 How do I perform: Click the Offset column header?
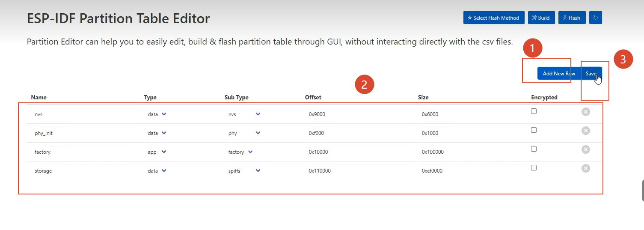tap(313, 97)
